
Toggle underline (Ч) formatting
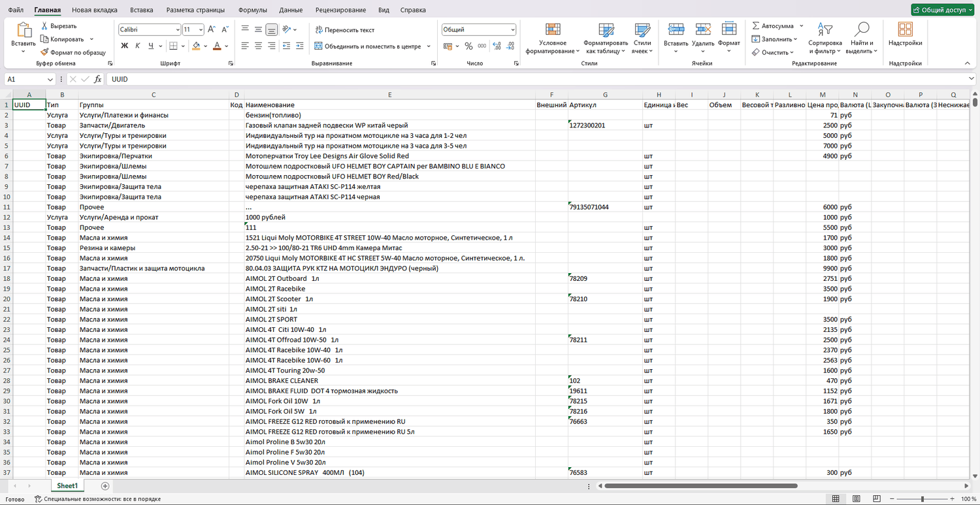(151, 46)
